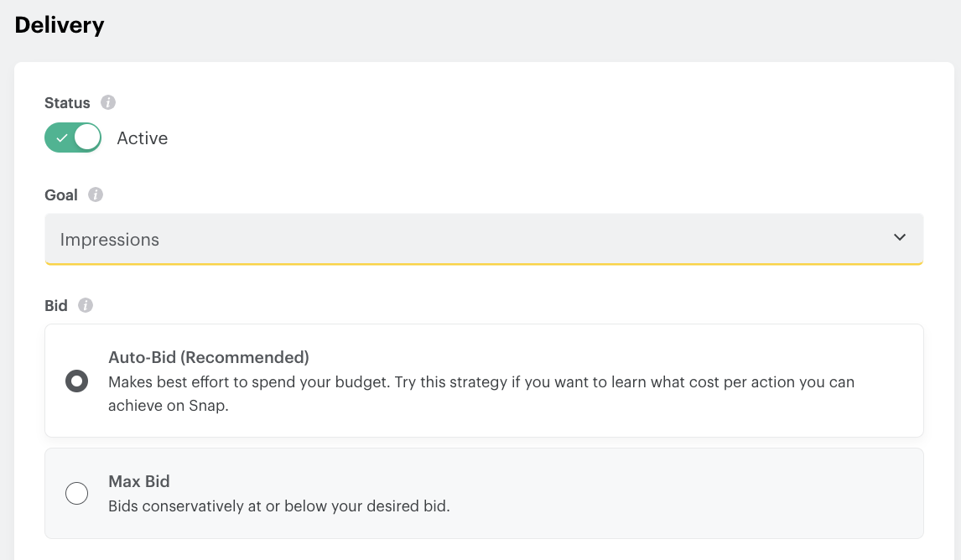
Task: Click the info circle beside Goal label
Action: tap(95, 194)
